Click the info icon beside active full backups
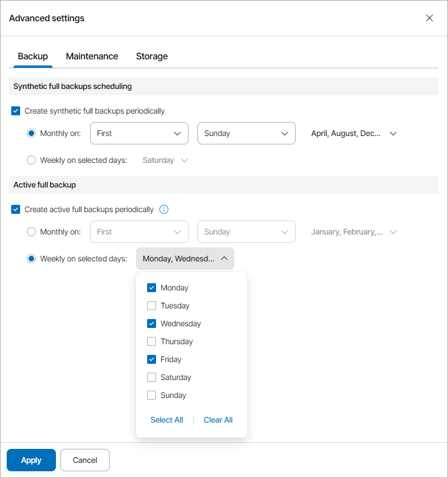 (x=164, y=209)
